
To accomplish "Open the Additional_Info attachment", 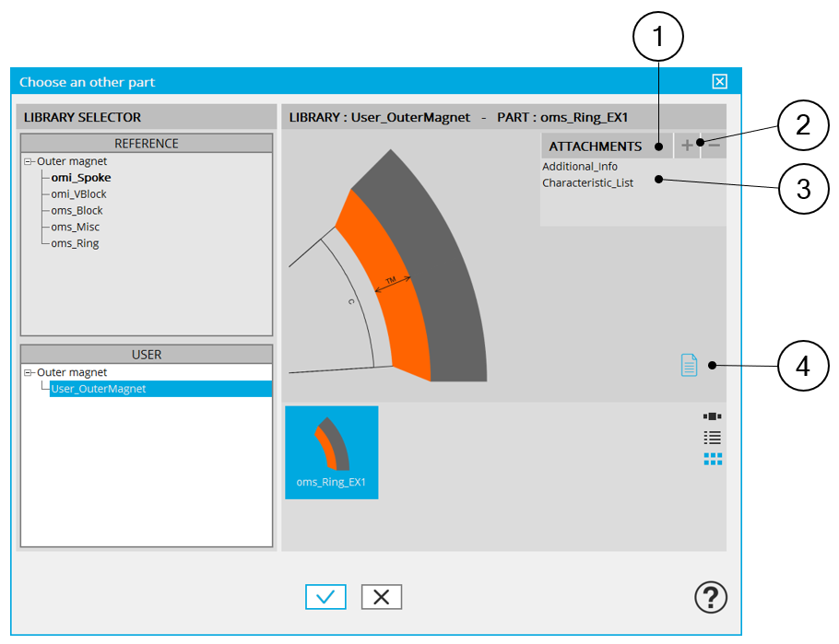I will [580, 167].
